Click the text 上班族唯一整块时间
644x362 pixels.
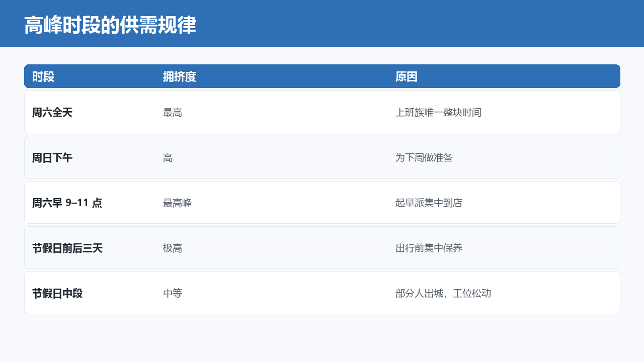(x=438, y=113)
